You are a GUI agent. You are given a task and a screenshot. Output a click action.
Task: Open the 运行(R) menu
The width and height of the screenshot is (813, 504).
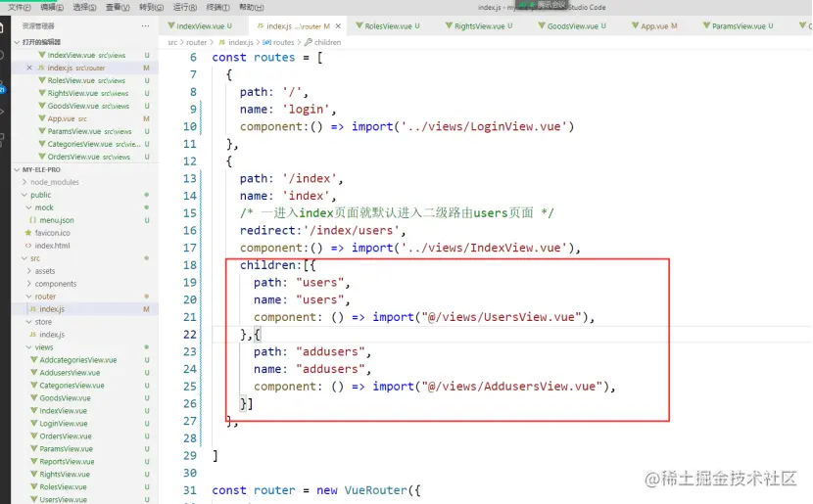(x=184, y=7)
